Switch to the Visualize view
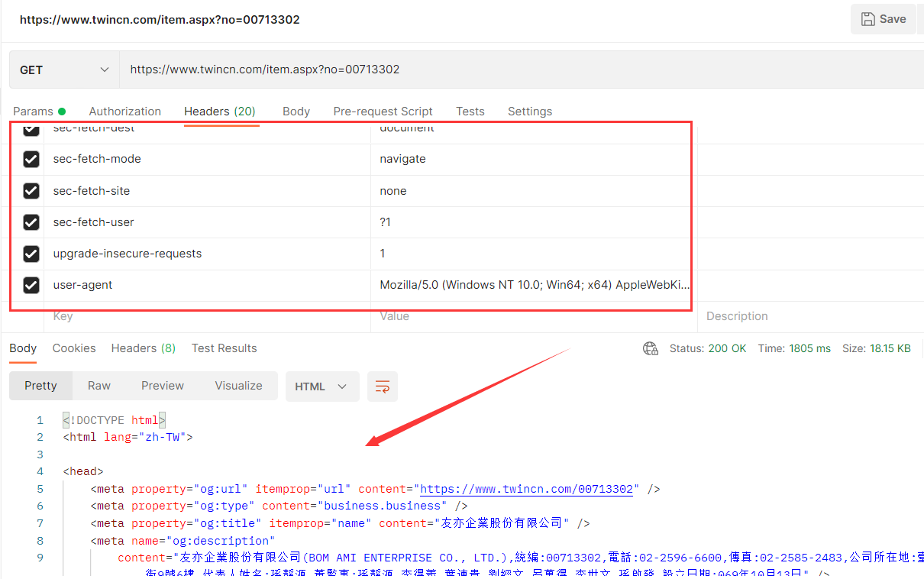924x579 pixels. pos(238,386)
